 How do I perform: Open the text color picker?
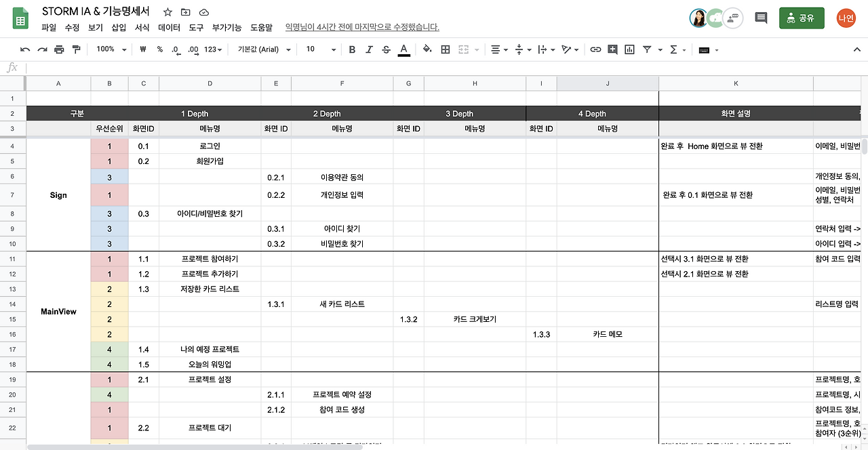click(x=403, y=49)
